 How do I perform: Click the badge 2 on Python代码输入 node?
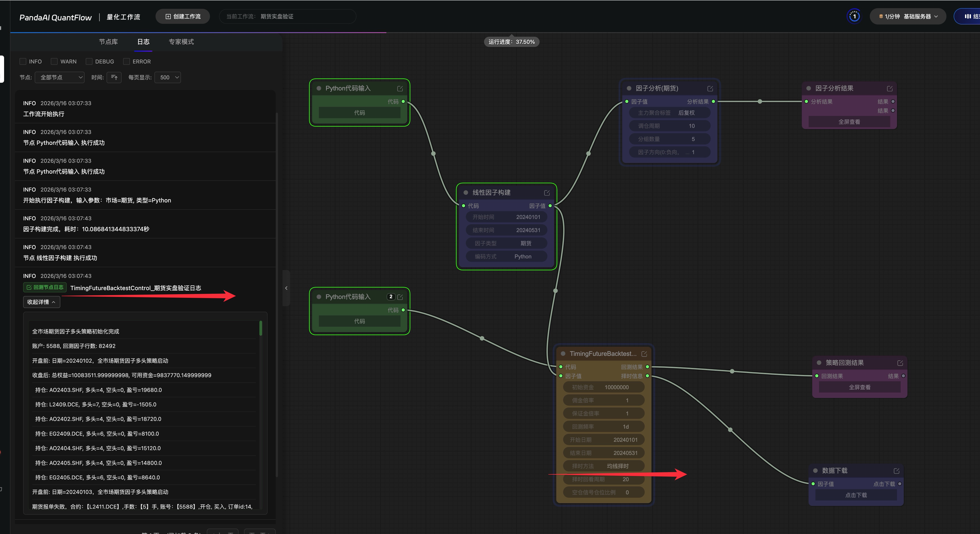pos(391,297)
